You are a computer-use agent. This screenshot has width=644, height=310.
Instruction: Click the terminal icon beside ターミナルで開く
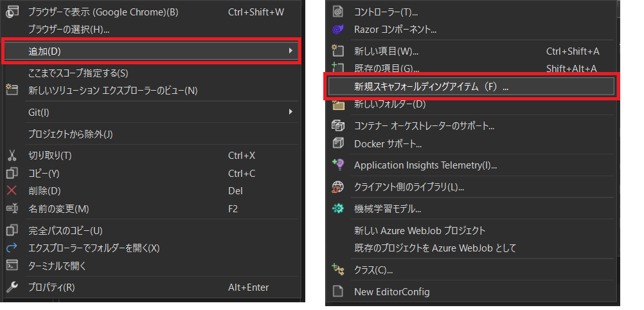[12, 266]
